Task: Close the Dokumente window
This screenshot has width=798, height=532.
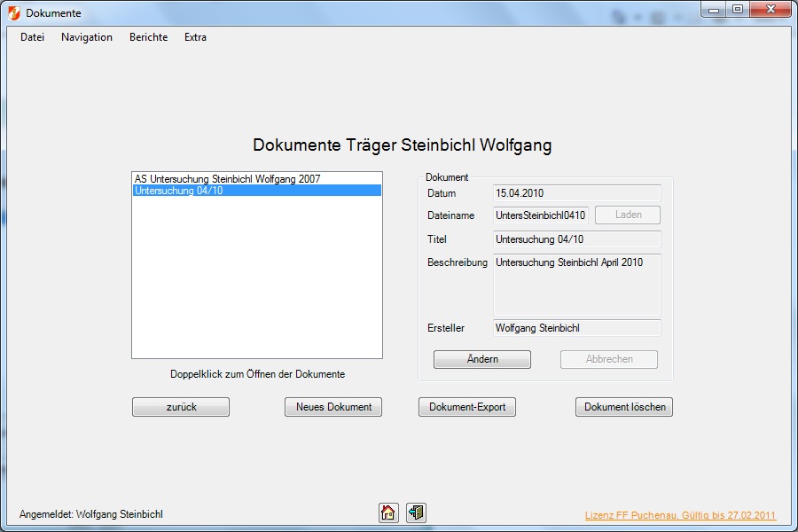Action: pos(771,9)
